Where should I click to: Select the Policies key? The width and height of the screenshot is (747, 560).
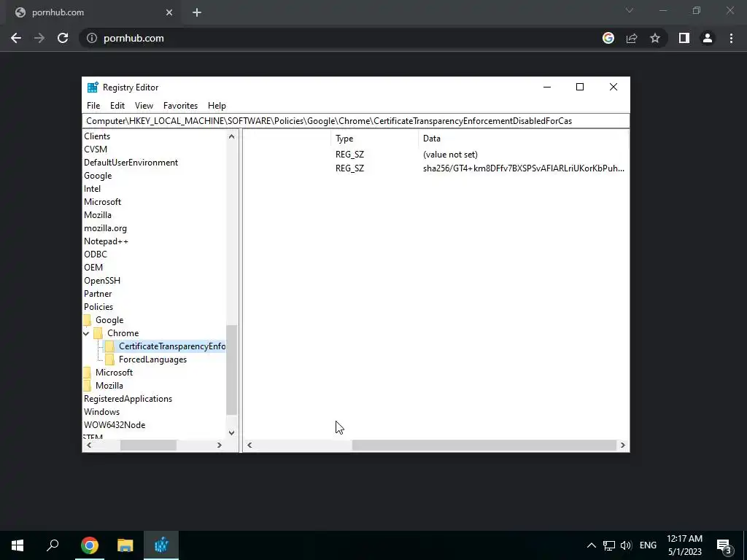[x=98, y=307]
